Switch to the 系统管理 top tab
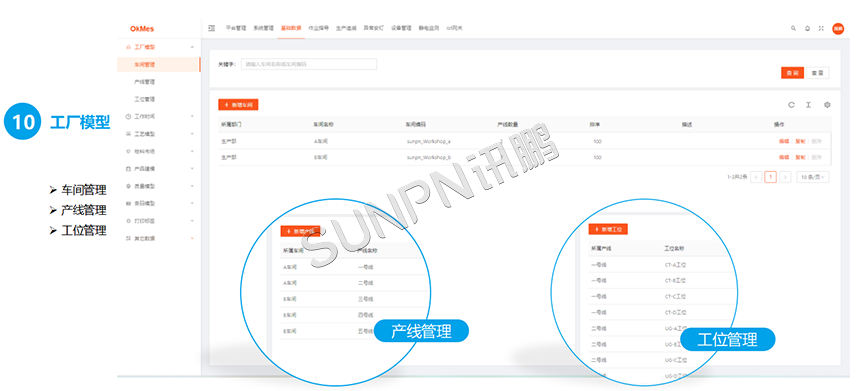Viewport: 860px width, 391px height. (x=263, y=28)
